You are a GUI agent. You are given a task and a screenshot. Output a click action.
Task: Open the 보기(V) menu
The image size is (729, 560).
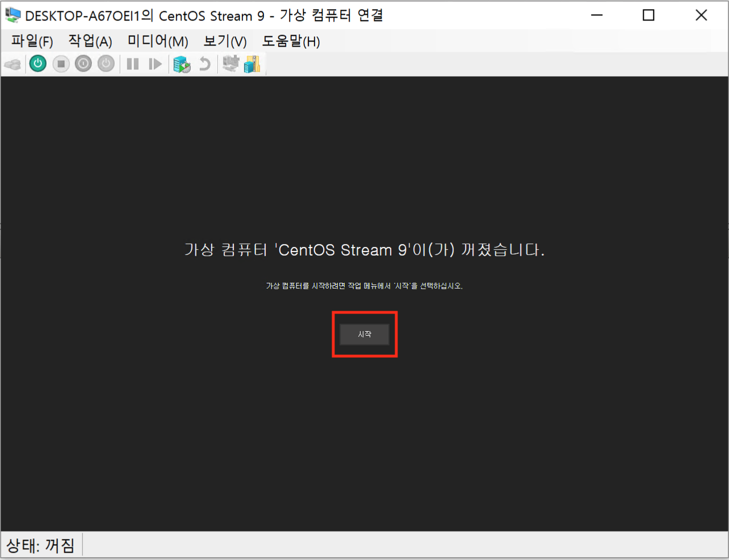click(225, 41)
